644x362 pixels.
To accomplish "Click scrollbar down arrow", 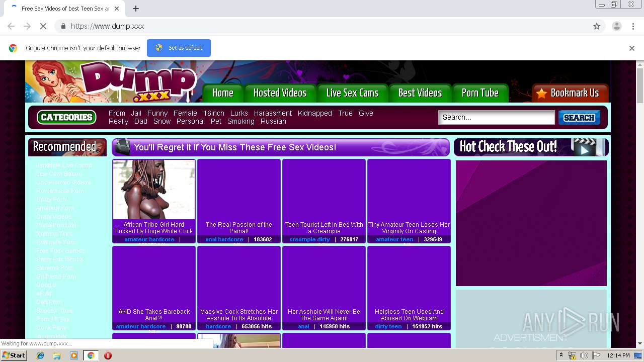I will click(x=640, y=343).
